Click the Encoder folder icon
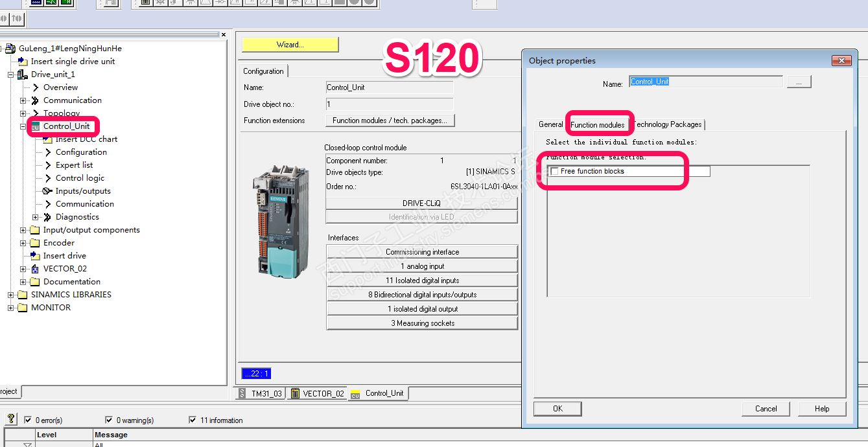 pos(36,243)
